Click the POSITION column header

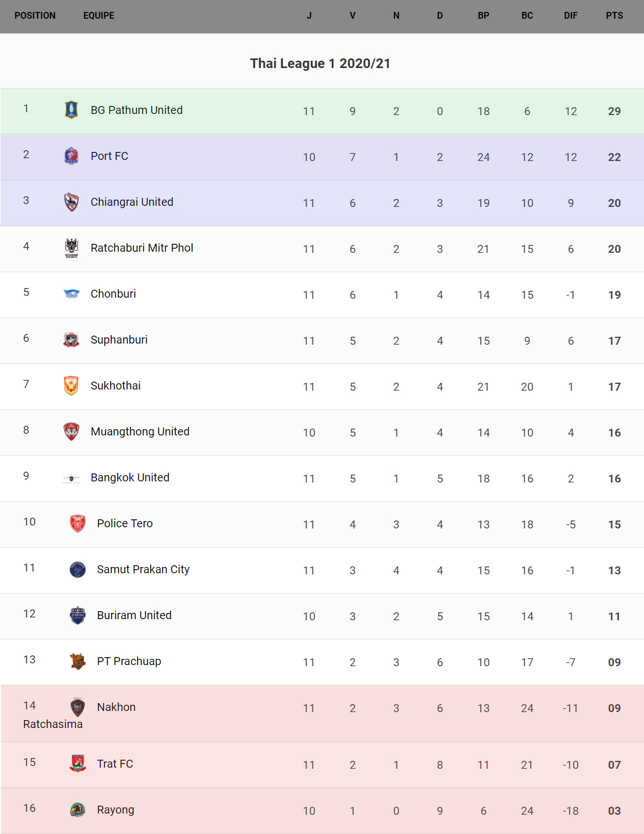[35, 16]
